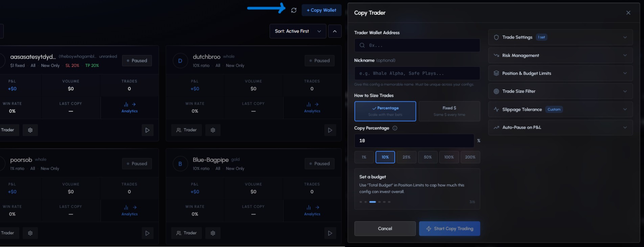Open Analytics for dutchbroo
This screenshot has height=247, width=644.
[312, 108]
